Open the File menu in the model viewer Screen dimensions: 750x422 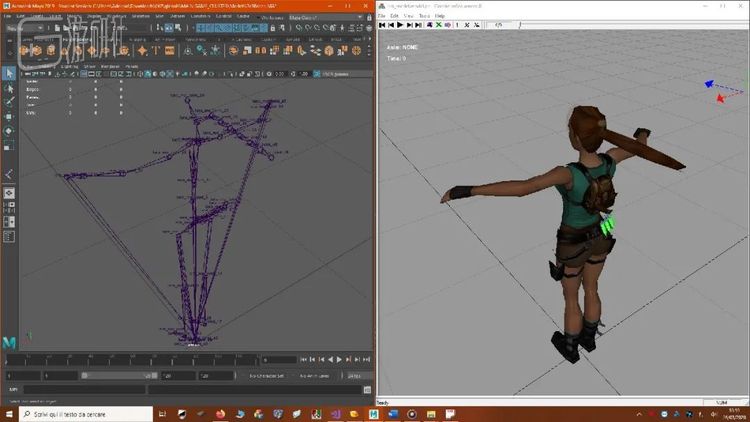pos(382,16)
